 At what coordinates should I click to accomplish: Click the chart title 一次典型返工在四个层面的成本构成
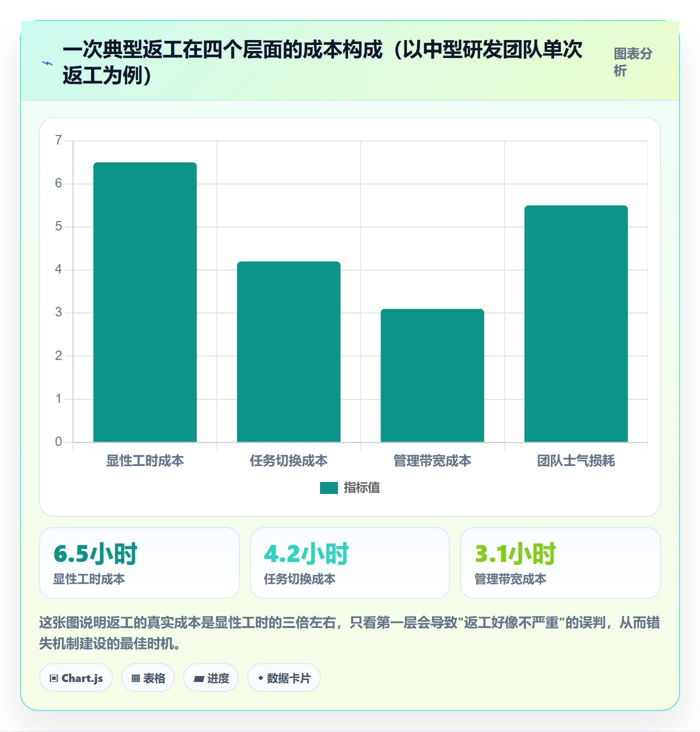tap(323, 63)
